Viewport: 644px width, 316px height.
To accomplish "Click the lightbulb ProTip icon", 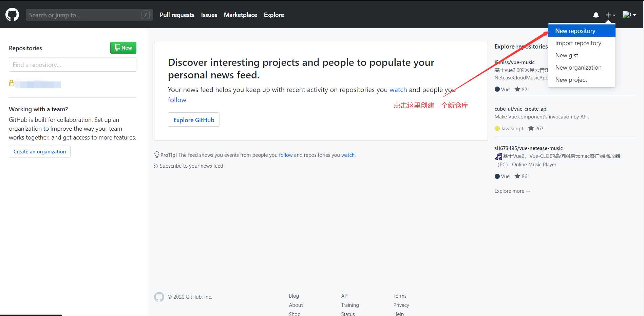I will pos(156,155).
